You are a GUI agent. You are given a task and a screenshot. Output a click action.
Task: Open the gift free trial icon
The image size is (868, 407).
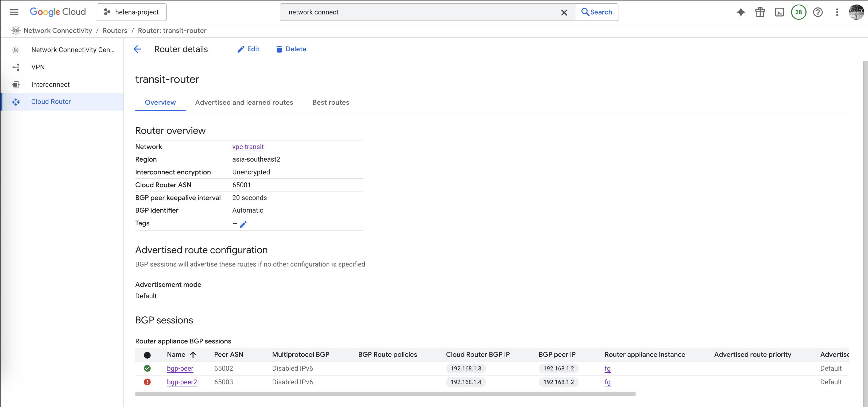click(760, 12)
